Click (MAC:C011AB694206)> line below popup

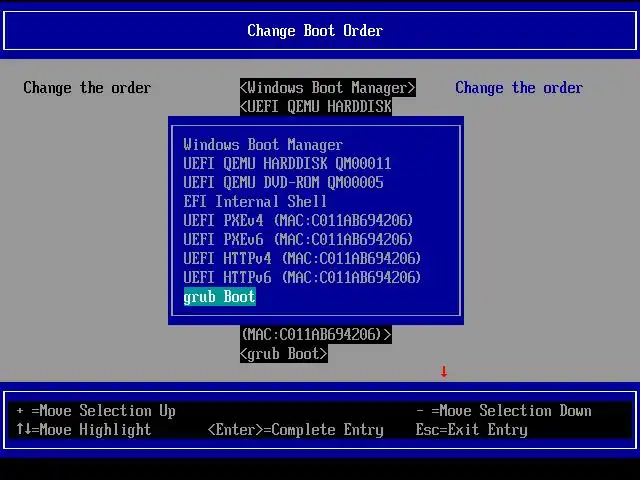(316, 335)
